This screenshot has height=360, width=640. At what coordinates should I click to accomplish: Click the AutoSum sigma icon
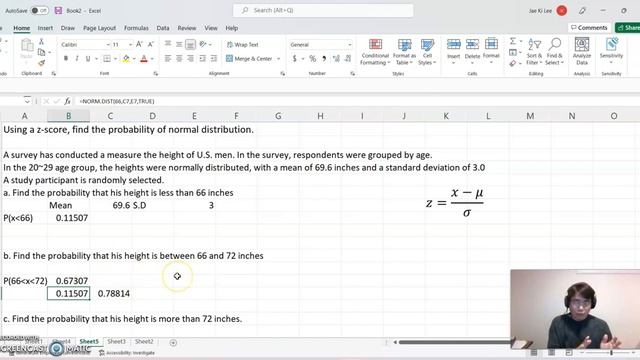(x=513, y=41)
